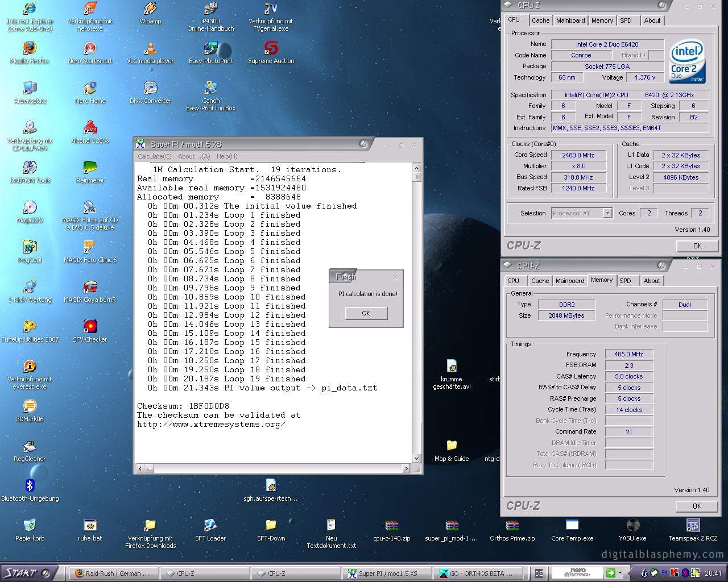This screenshot has height=582, width=728.
Task: Confirm the PI calculation done dialog with OK
Action: [366, 313]
